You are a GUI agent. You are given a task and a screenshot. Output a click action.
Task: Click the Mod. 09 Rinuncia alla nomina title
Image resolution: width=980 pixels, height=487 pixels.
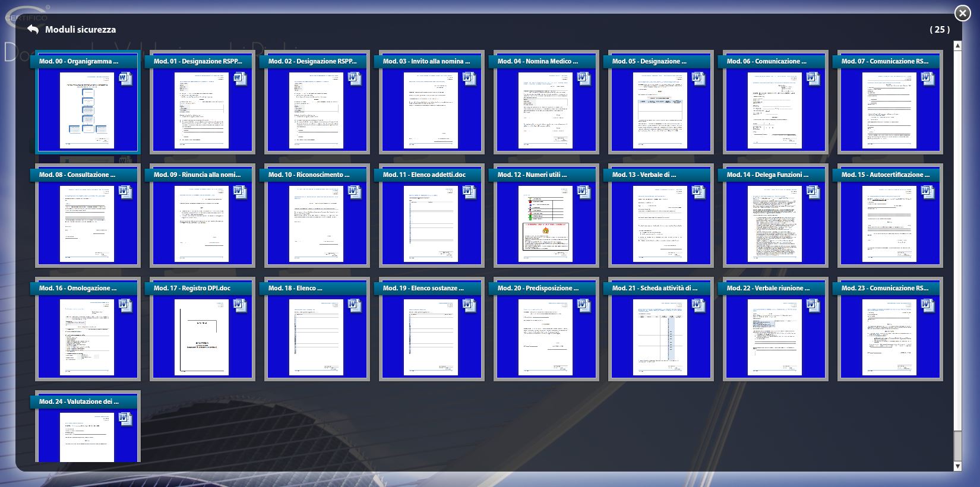(x=197, y=175)
